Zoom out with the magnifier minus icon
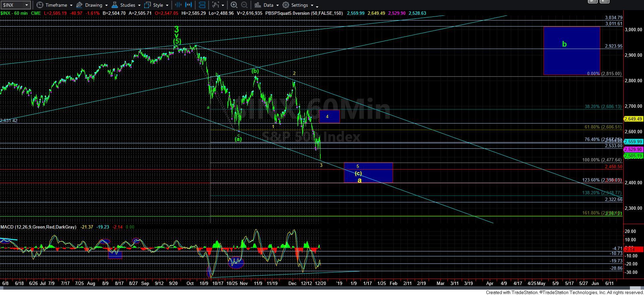The height and width of the screenshot is (295, 644). [245, 5]
